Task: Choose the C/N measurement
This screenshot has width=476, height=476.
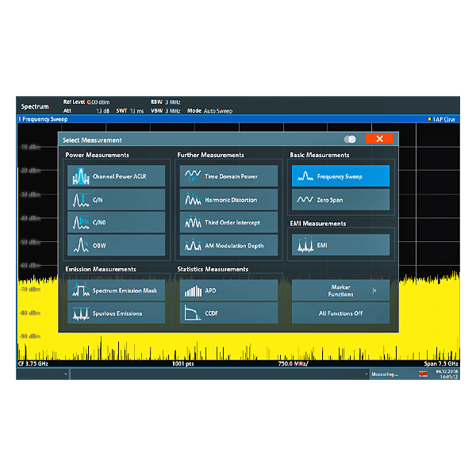Action: click(x=116, y=199)
